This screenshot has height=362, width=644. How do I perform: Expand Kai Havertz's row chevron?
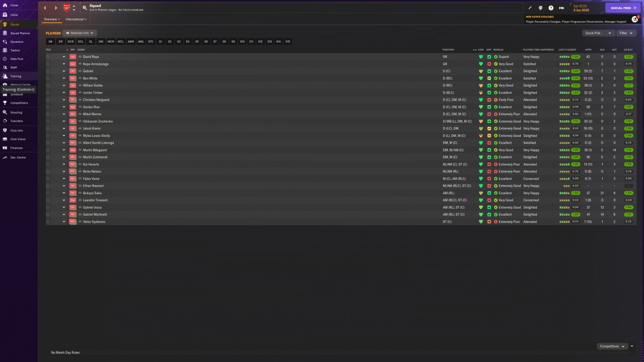(x=64, y=164)
